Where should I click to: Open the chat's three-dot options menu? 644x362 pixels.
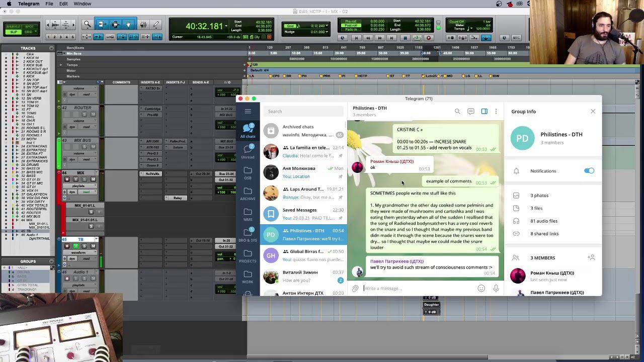(x=496, y=111)
